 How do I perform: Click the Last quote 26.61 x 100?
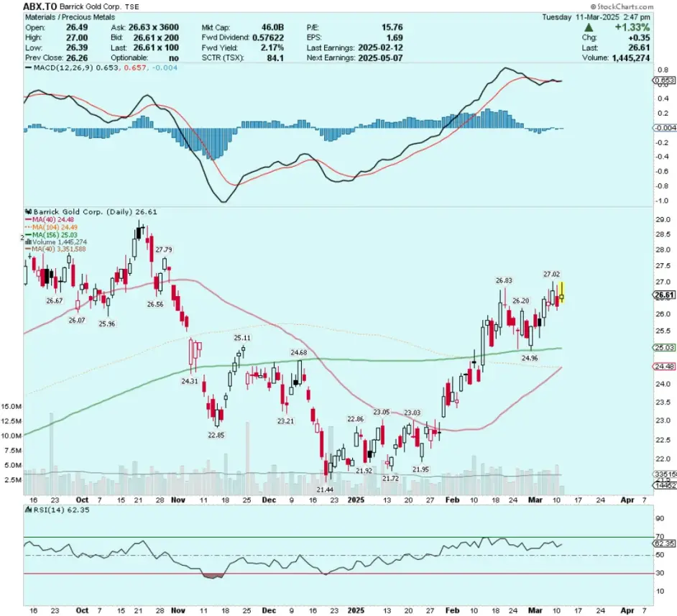tap(156, 47)
